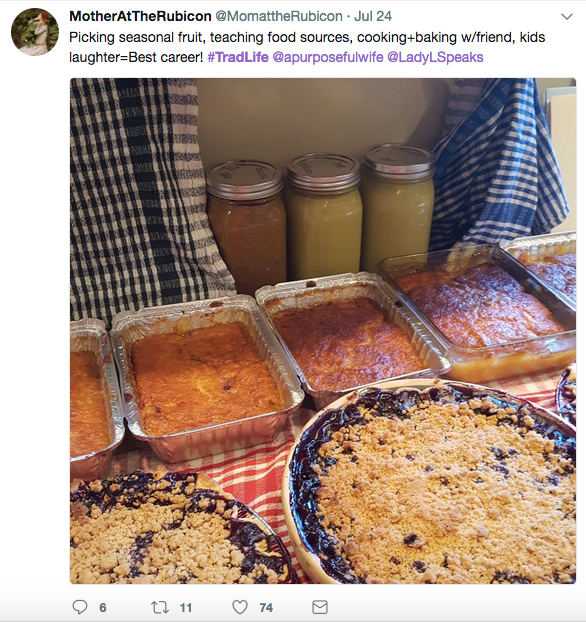Click the retweet arrows icon
Image resolution: width=586 pixels, height=622 pixels.
pyautogui.click(x=160, y=607)
